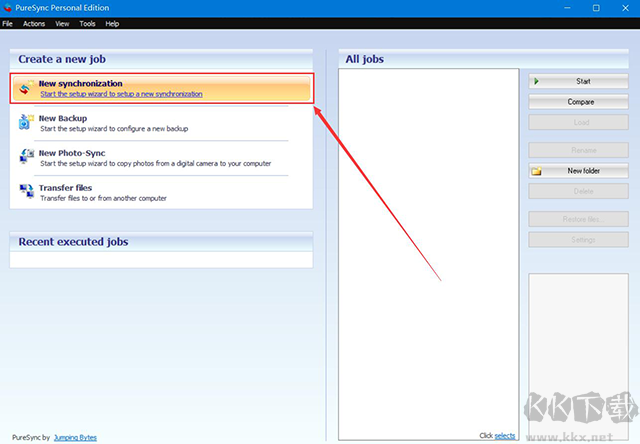Open the View menu
This screenshot has height=444, width=640.
[x=62, y=24]
